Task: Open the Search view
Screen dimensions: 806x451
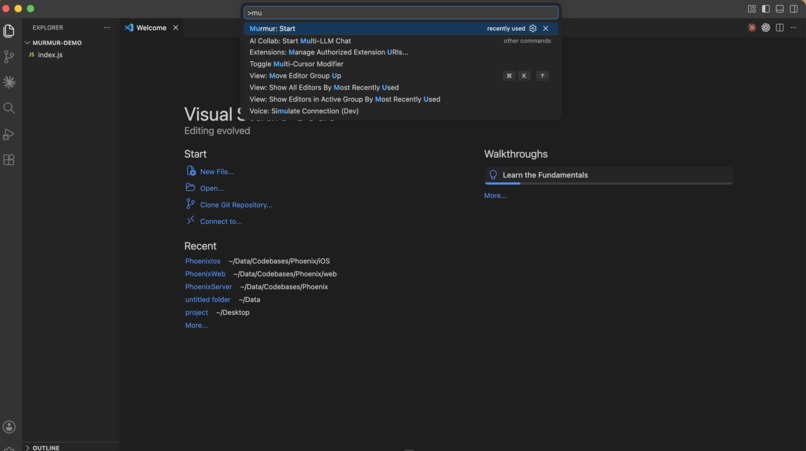Action: coord(9,108)
